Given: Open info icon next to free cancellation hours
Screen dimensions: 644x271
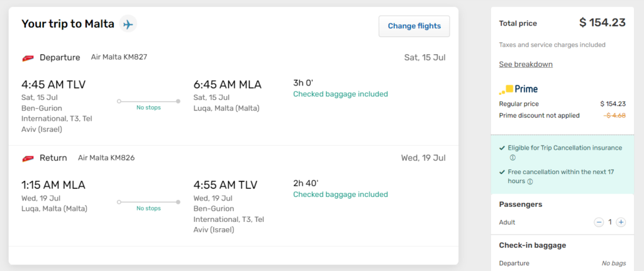Looking at the screenshot, I should [530, 182].
